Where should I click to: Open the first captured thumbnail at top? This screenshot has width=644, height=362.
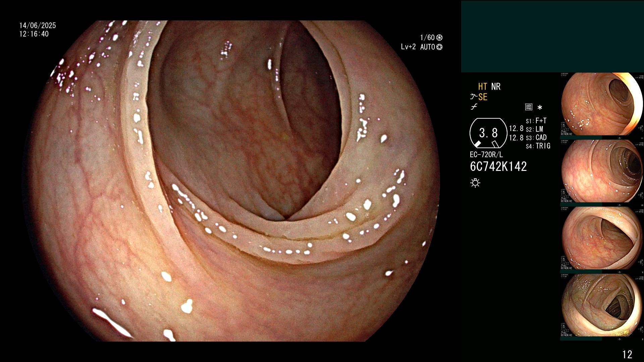(x=602, y=104)
